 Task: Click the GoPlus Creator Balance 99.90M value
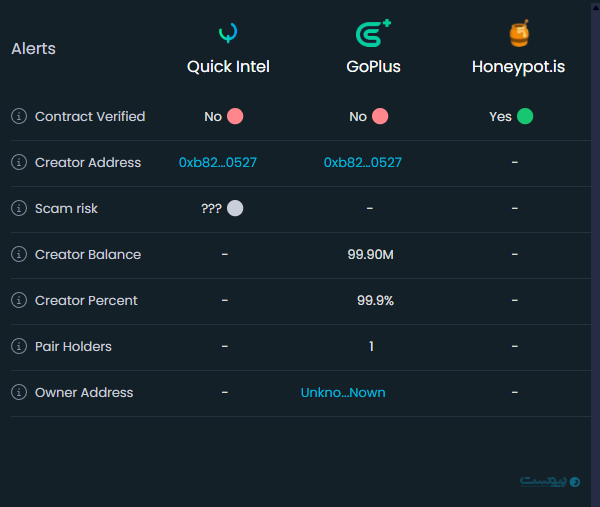370,254
